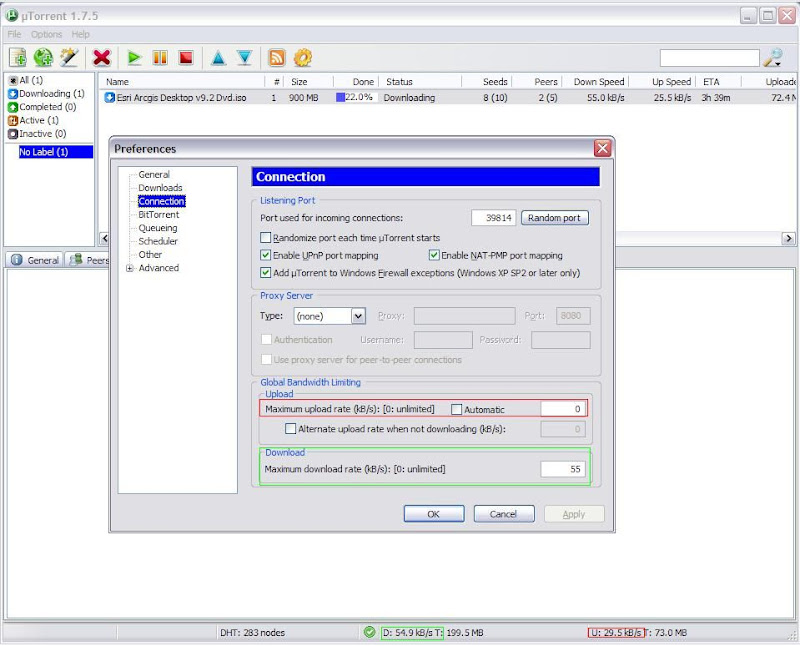
Task: Open the Options menu
Action: coord(46,34)
